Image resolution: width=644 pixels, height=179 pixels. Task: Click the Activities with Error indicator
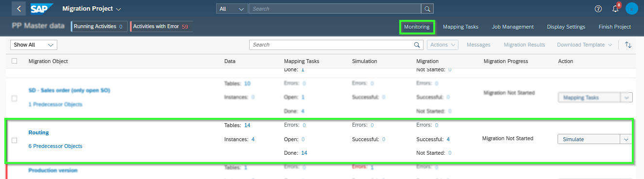point(161,27)
